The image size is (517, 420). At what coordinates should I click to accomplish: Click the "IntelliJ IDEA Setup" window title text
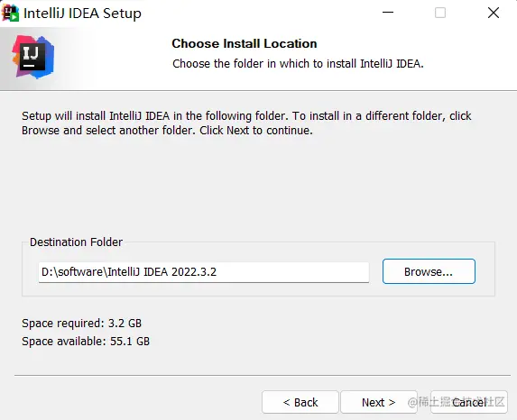82,14
